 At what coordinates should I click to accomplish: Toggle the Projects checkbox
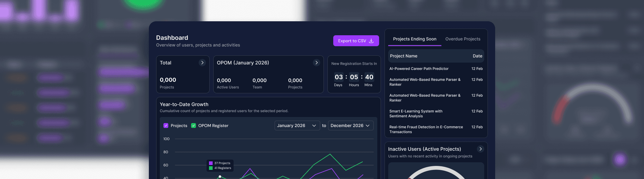(x=166, y=126)
